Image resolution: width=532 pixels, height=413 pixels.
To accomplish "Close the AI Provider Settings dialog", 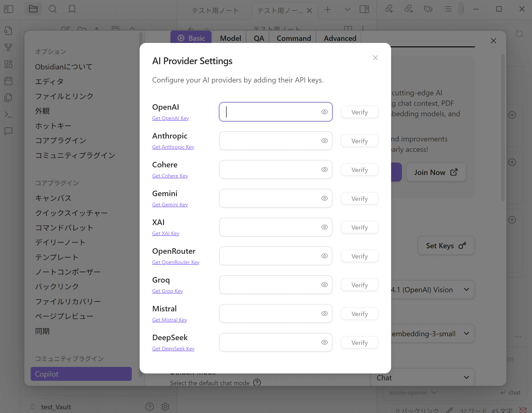I will pos(375,58).
